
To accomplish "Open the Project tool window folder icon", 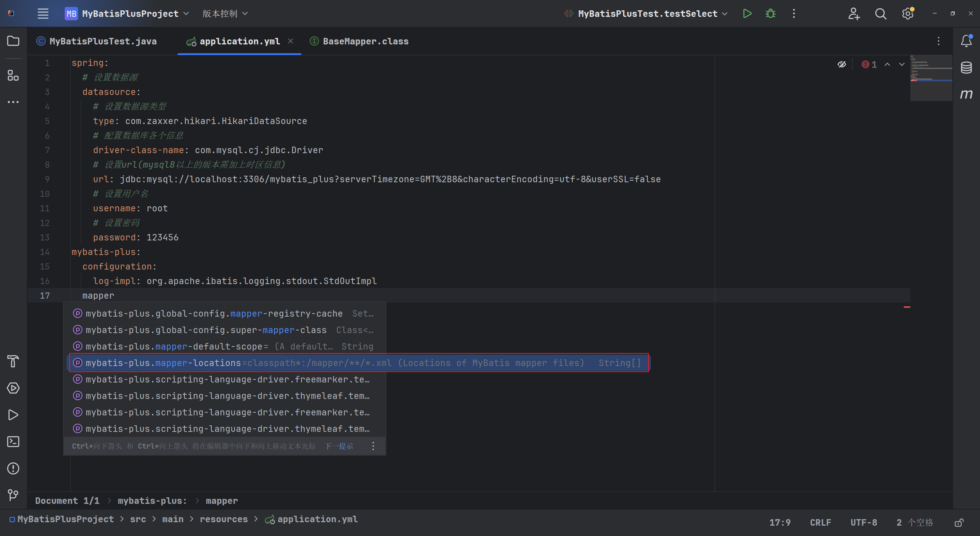I will (x=13, y=41).
